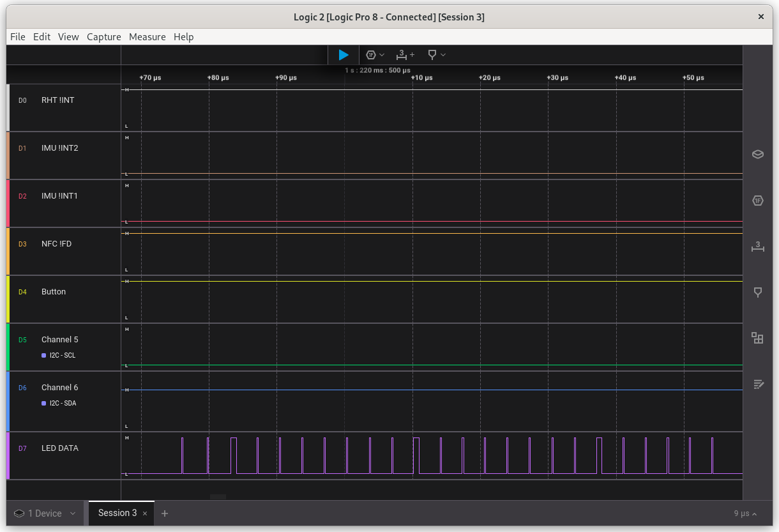The height and width of the screenshot is (532, 779).
Task: Expand the 9 µs zoom indicator
Action: click(x=745, y=513)
